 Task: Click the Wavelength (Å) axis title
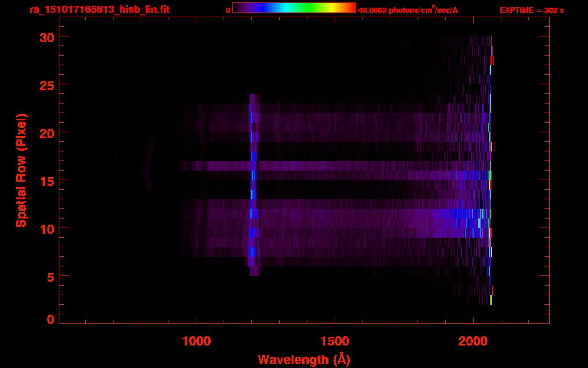point(304,359)
